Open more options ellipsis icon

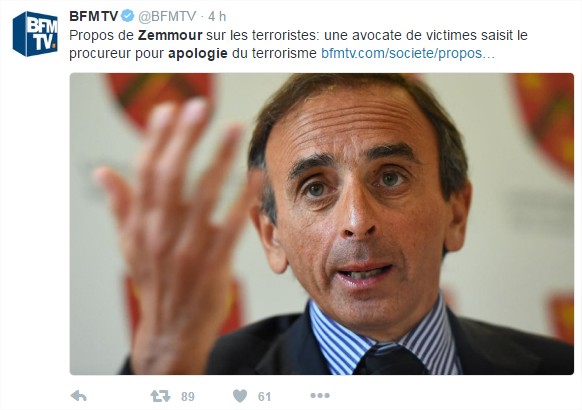coord(320,396)
